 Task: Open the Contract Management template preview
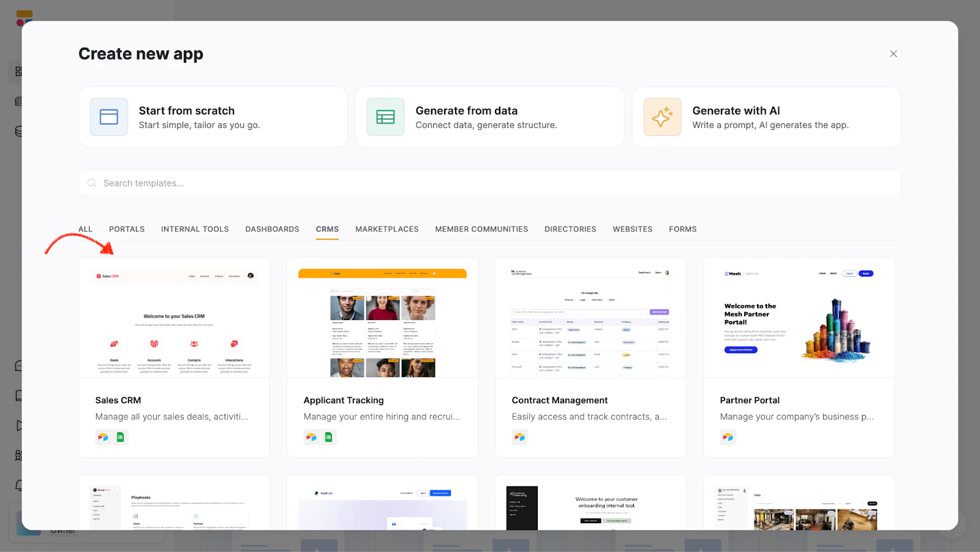tap(591, 318)
